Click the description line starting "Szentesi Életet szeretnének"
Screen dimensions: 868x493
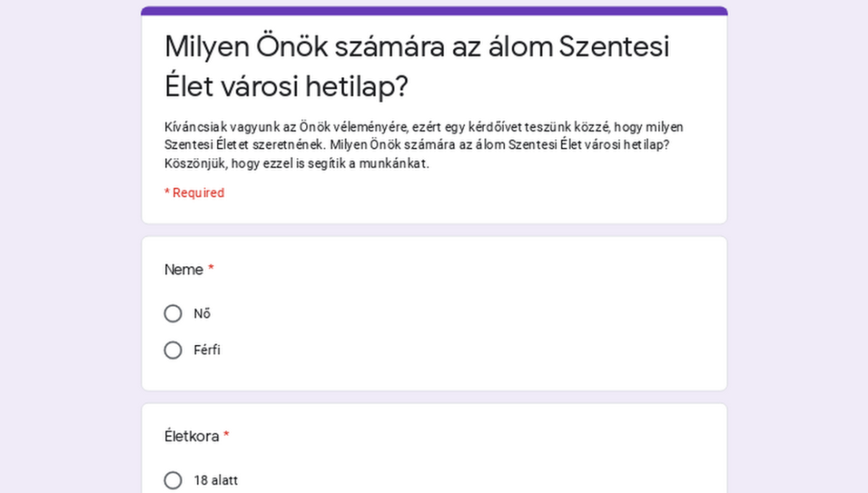click(417, 145)
